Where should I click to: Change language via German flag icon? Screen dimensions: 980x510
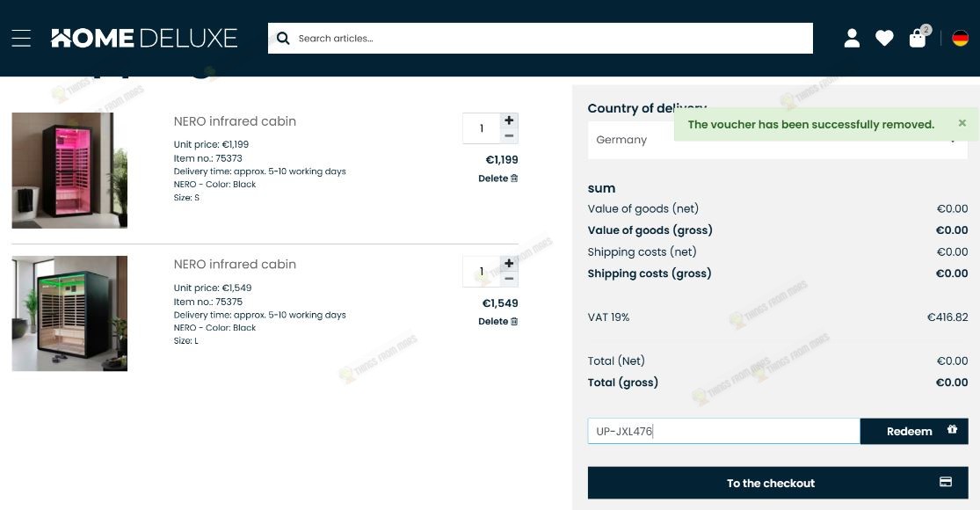(x=960, y=38)
